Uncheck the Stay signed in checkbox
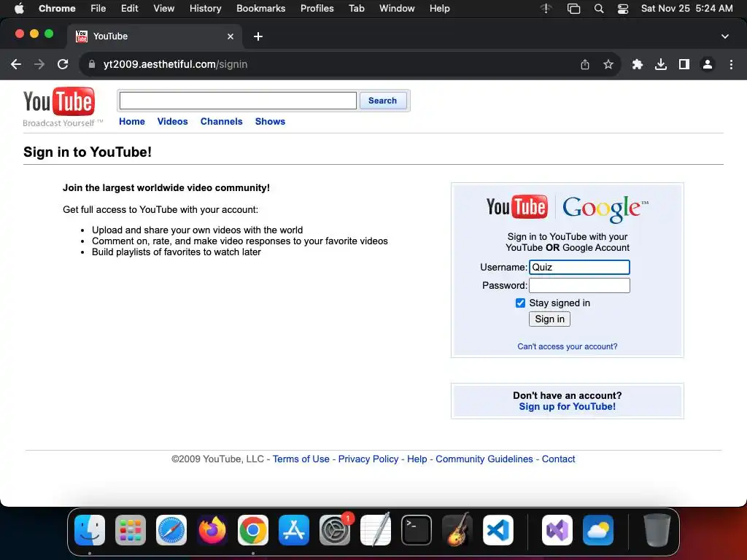Viewport: 747px width, 560px height. (520, 303)
